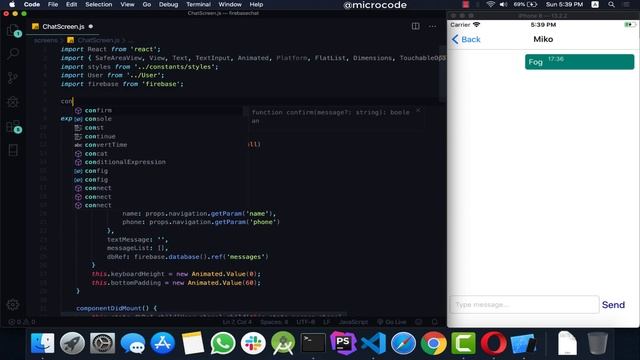Focus the Type message input in the simulator
This screenshot has width=640, height=360.
pos(524,304)
